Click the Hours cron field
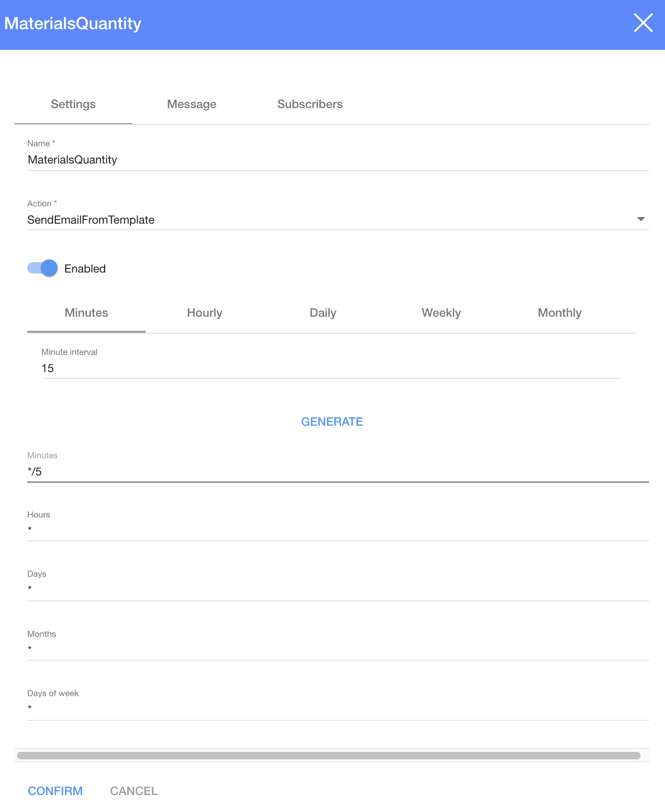Viewport: 665px width, 812px height. click(x=337, y=530)
